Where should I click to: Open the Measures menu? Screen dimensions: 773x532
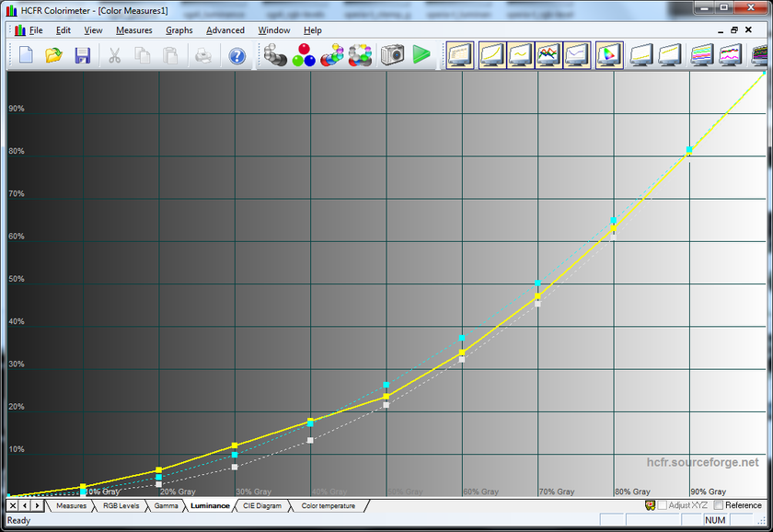133,30
